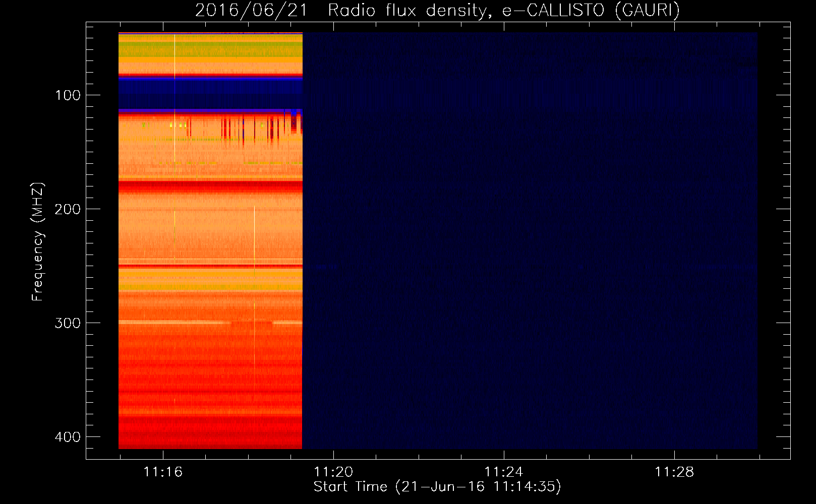Click the 400 frequency tick label

pyautogui.click(x=68, y=436)
